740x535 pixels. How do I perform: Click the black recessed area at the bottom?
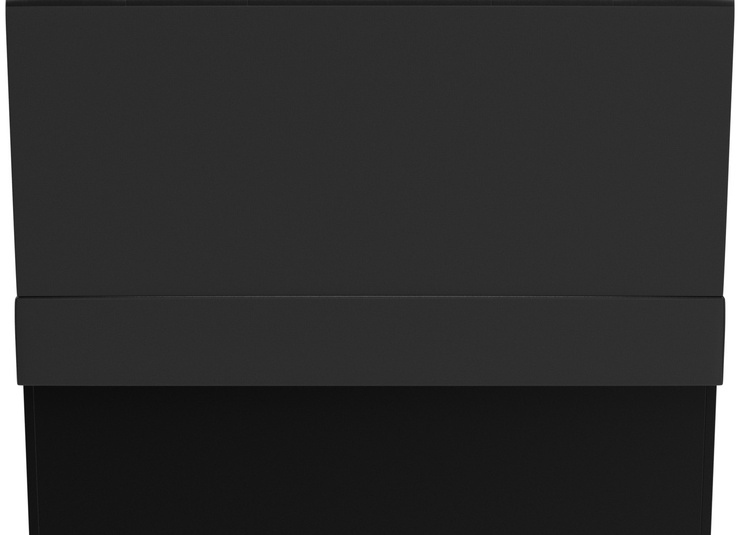370,460
